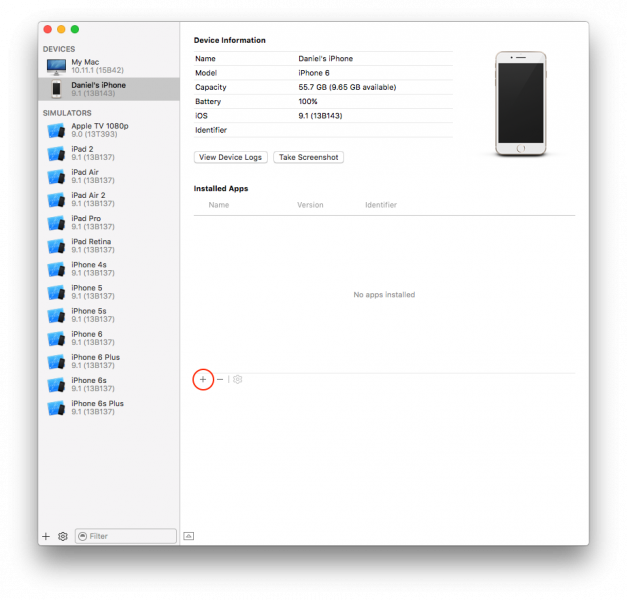Click the iPhone device preview image

click(521, 104)
